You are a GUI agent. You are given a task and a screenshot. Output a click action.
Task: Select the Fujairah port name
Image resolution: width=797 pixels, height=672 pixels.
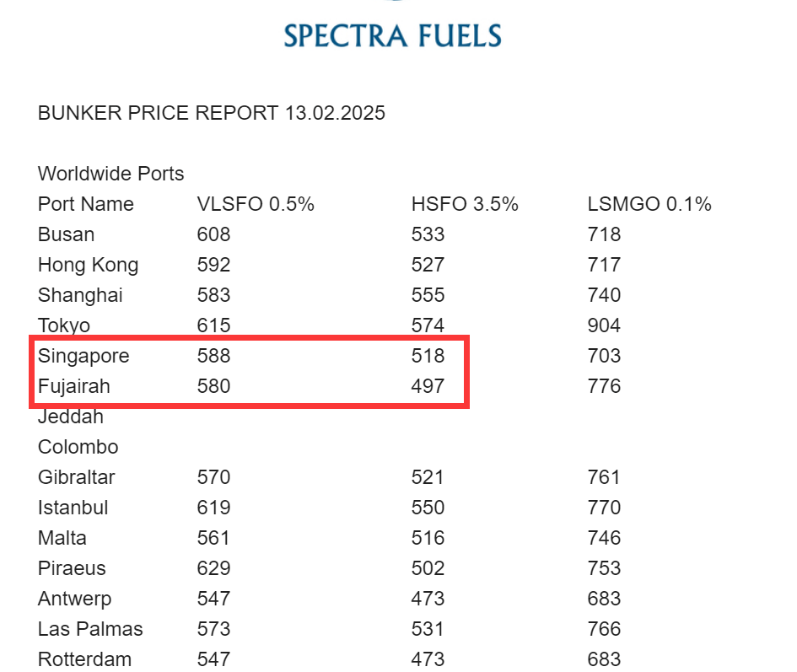click(74, 387)
